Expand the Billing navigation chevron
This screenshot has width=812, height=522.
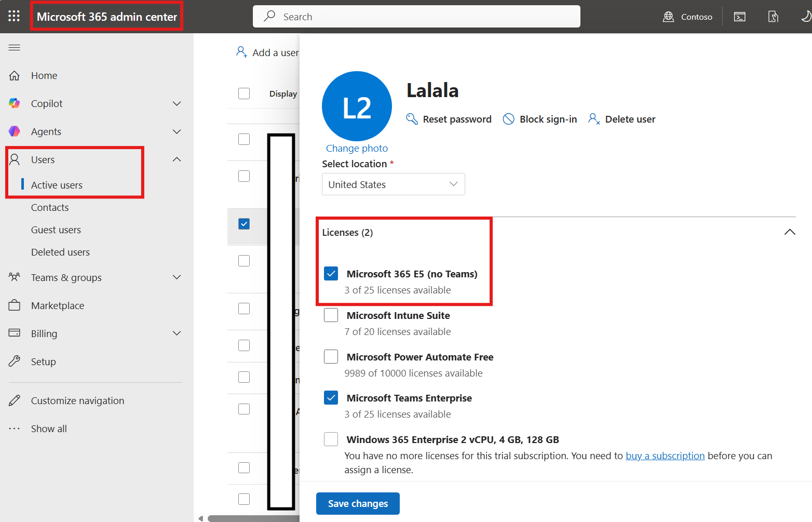click(177, 333)
